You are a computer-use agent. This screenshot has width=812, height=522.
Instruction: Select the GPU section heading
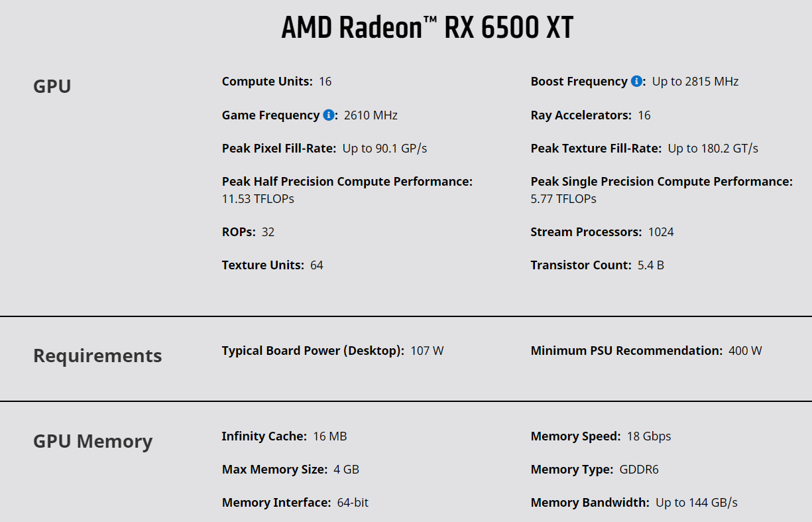point(52,86)
